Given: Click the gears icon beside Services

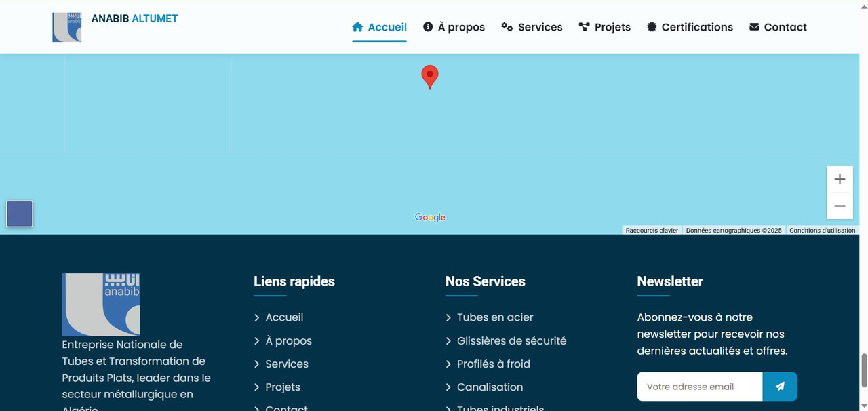Looking at the screenshot, I should pyautogui.click(x=507, y=27).
